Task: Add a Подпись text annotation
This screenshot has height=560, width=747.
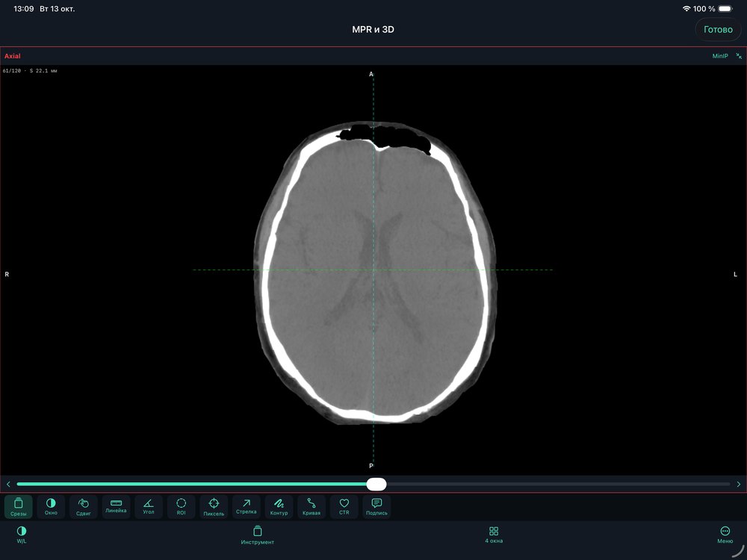Action: pos(376,506)
